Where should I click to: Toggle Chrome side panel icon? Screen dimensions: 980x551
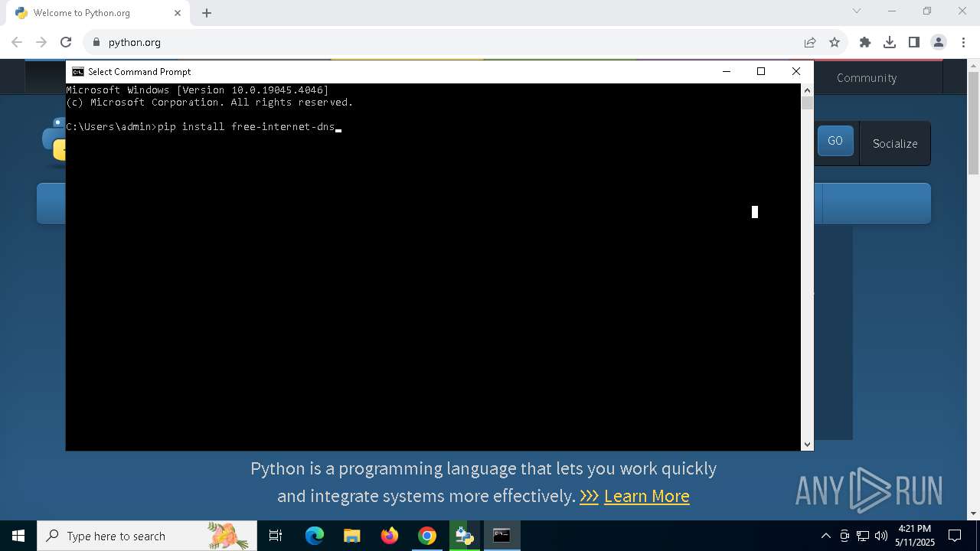[x=914, y=42]
